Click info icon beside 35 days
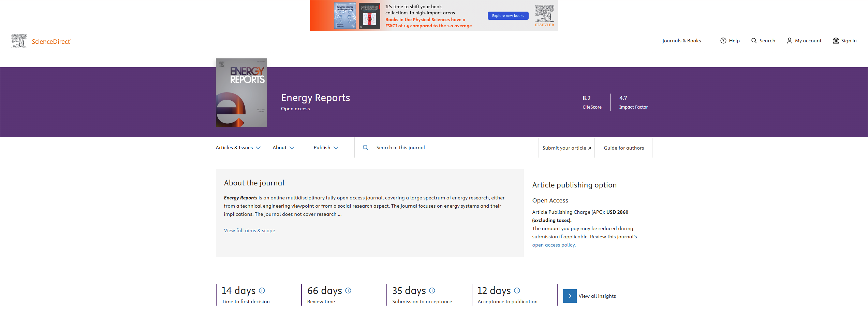Screen dimensions: 868x322 click(432, 291)
